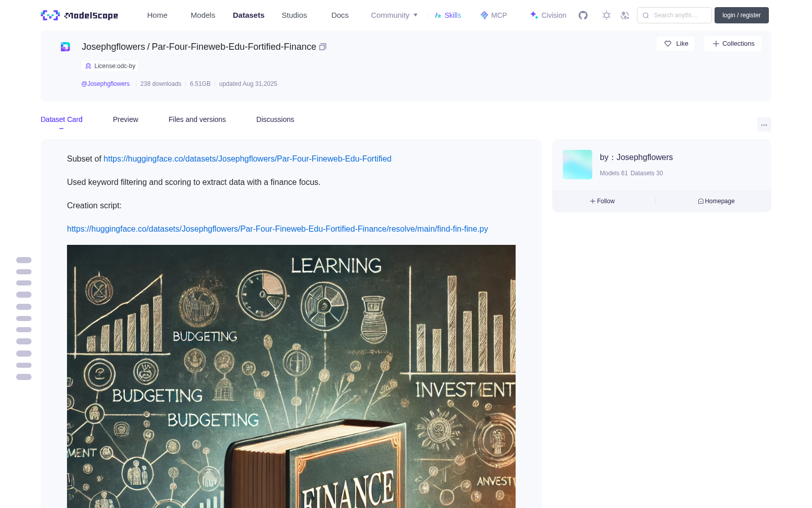Toggle the light/dark theme sun icon

(606, 15)
